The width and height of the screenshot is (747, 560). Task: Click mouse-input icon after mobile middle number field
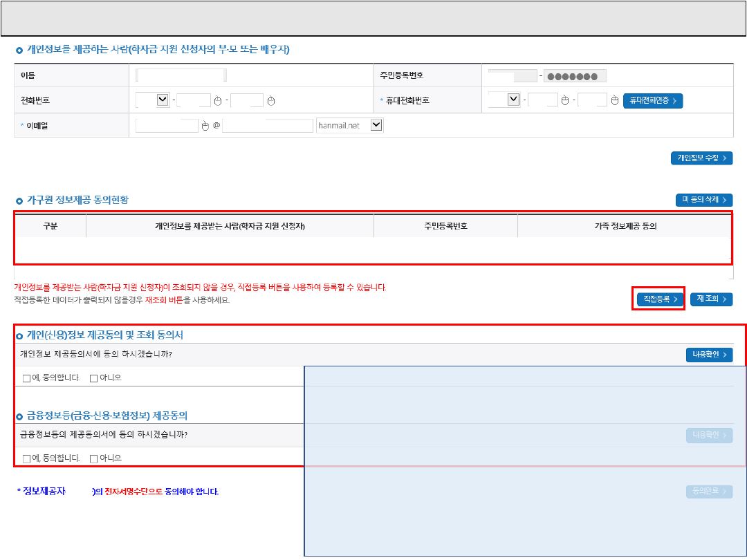565,101
